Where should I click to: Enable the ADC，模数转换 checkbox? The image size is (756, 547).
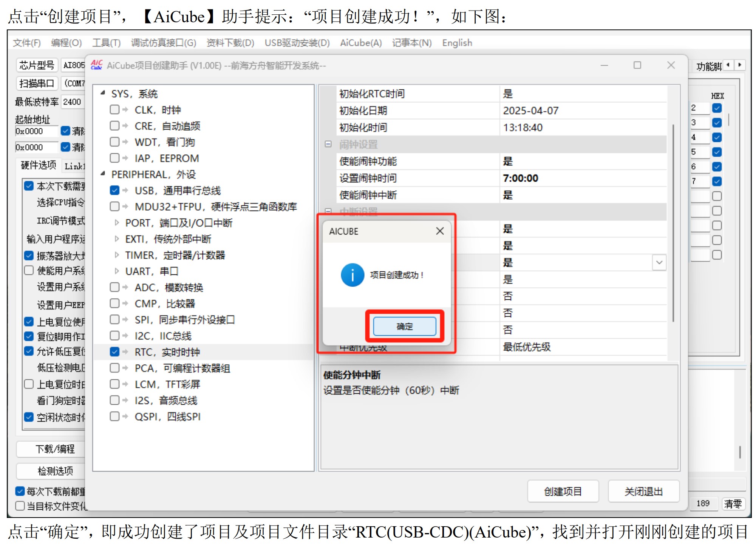coord(114,287)
